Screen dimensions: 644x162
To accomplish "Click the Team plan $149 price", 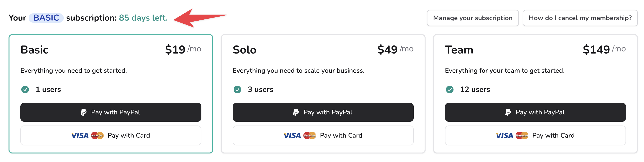I will (x=596, y=49).
